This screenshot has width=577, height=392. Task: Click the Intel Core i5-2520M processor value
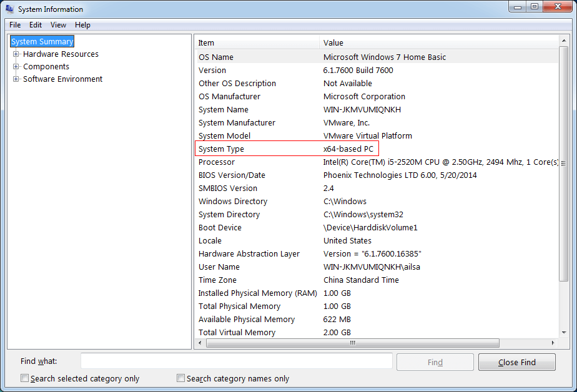click(440, 162)
